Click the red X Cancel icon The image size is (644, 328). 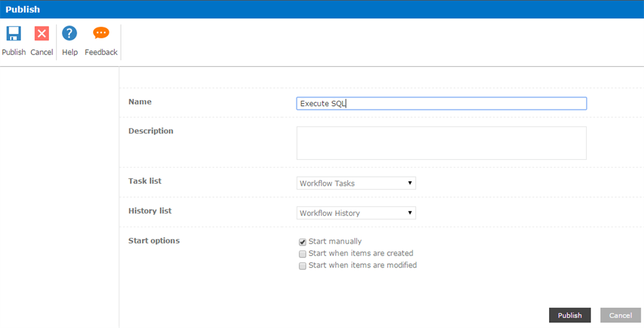[x=42, y=33]
